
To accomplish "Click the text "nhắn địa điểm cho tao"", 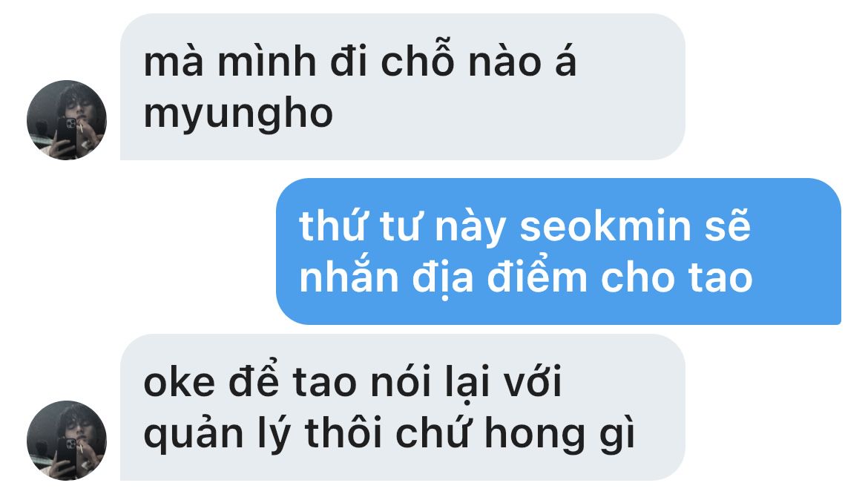I will (x=526, y=278).
